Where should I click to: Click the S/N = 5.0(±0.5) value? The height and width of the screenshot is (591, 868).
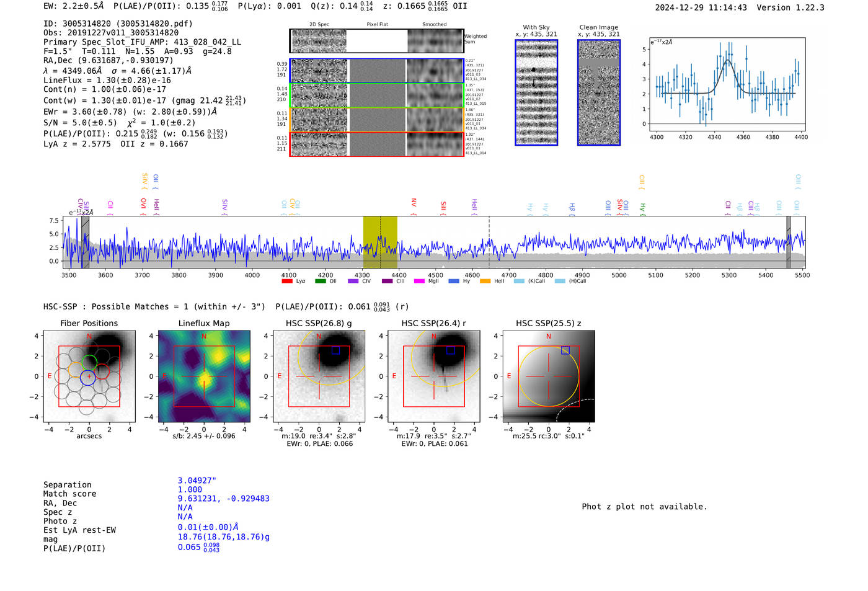pos(80,123)
